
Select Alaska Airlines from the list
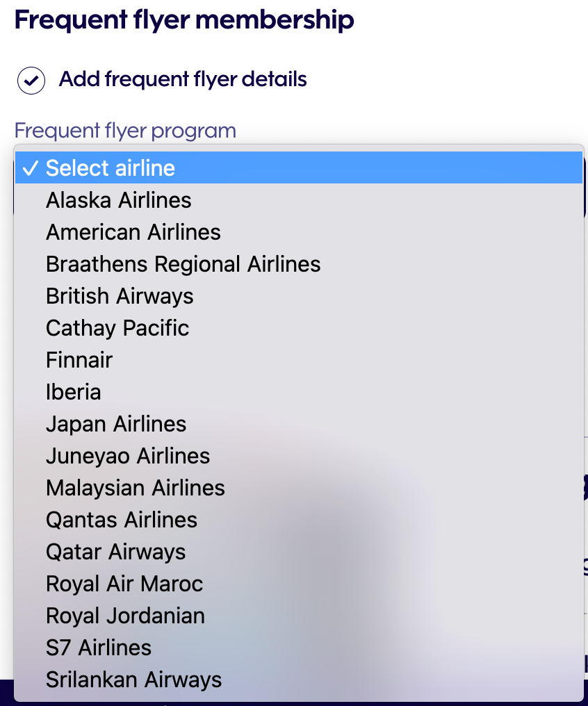click(x=299, y=200)
